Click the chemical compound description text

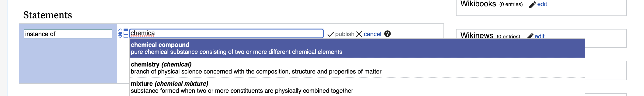tap(236, 52)
